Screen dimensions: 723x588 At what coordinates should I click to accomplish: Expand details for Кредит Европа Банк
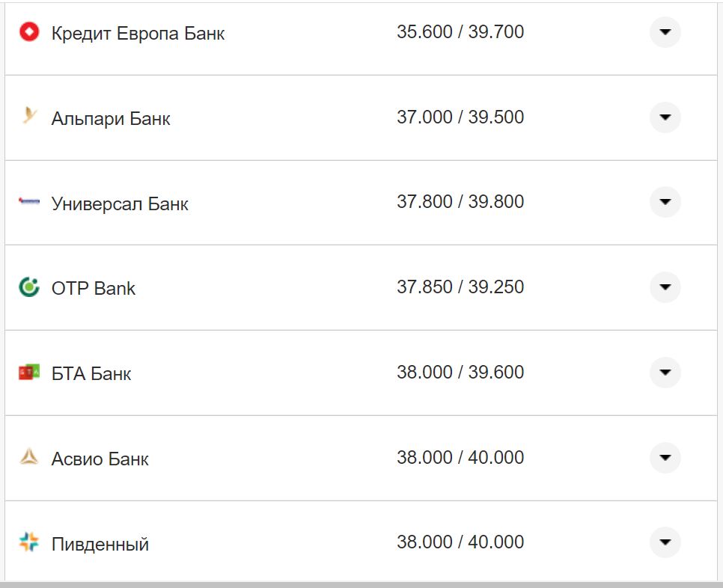[x=665, y=33]
